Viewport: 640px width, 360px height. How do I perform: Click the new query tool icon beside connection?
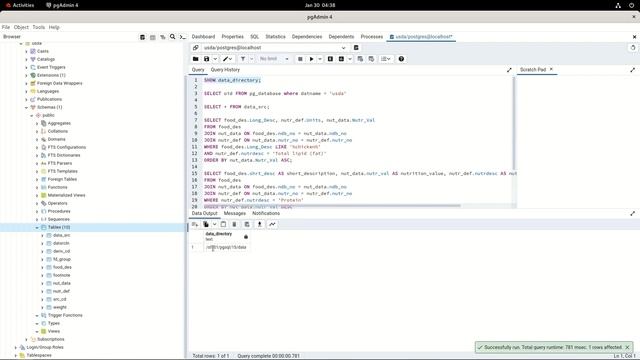coord(356,48)
